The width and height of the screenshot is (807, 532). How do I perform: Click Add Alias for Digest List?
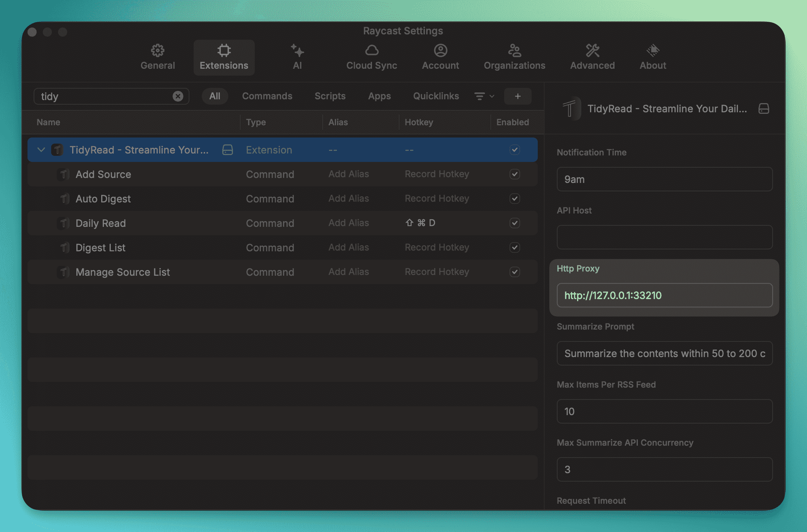(348, 247)
